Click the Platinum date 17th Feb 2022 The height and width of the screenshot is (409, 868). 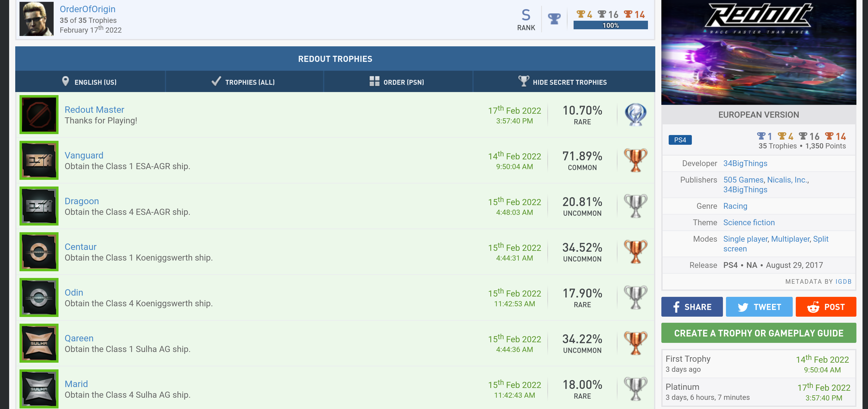[824, 387]
